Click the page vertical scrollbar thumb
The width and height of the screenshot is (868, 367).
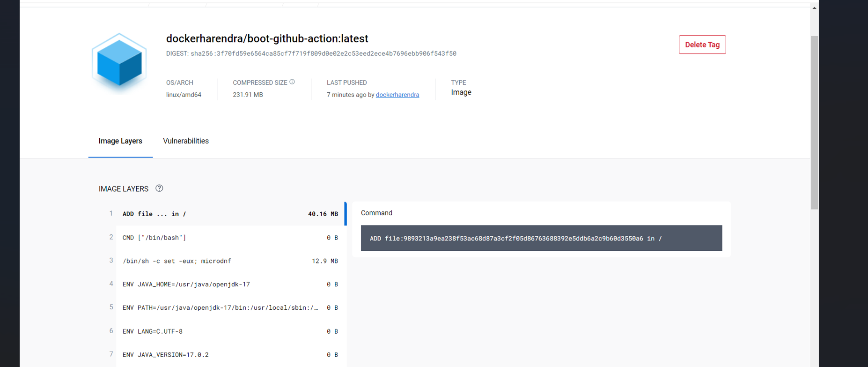pyautogui.click(x=815, y=122)
